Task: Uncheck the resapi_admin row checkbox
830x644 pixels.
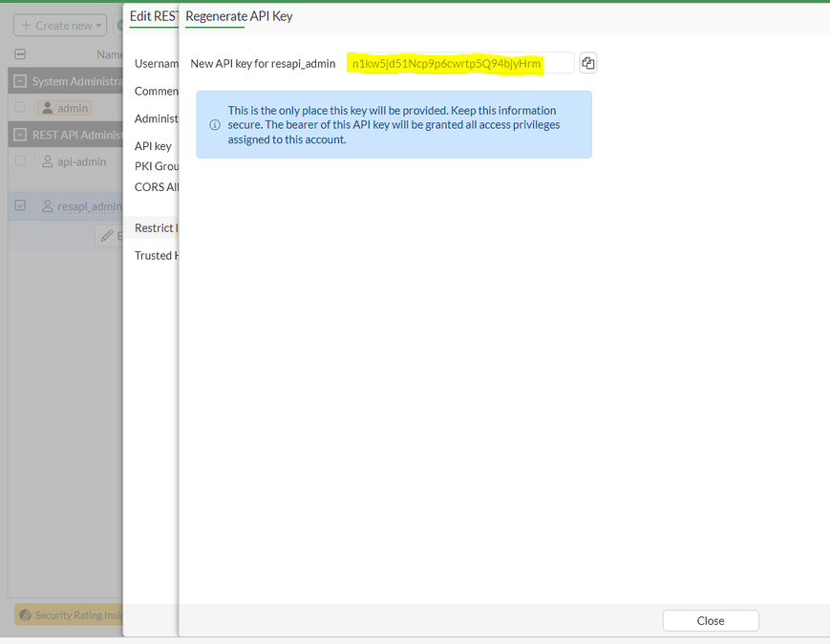Action: coord(20,205)
